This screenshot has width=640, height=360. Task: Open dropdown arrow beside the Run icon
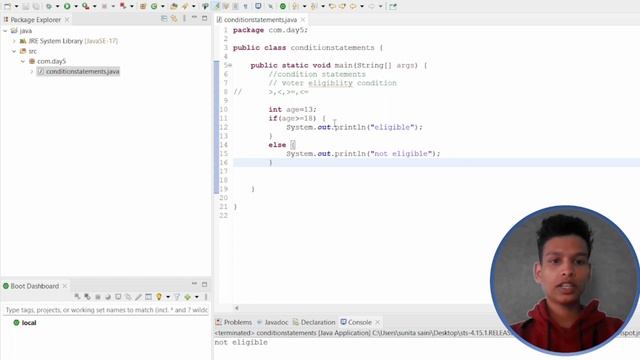pyautogui.click(x=76, y=6)
